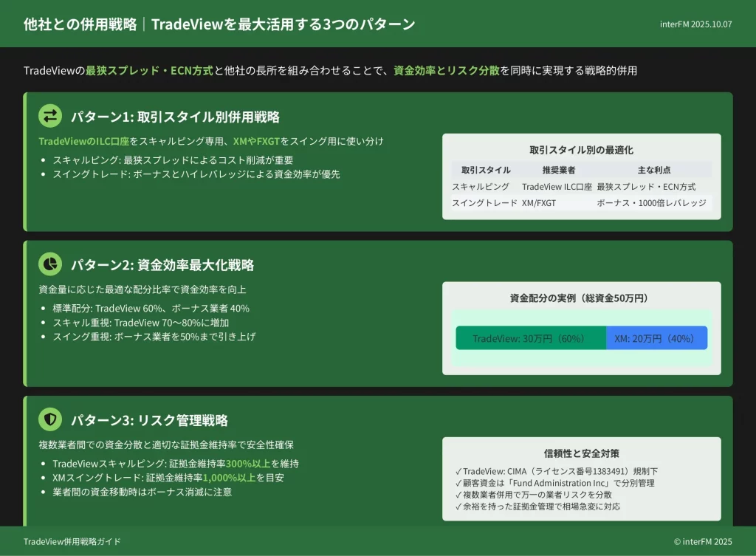Click the interFM 2025.10.07 header label
Screen dimensions: 756x556
point(695,24)
